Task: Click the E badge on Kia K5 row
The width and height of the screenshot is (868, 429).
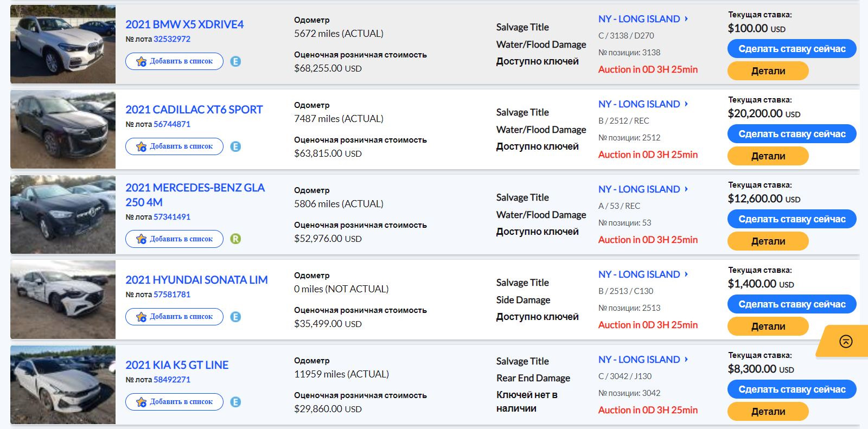Action: tap(235, 402)
